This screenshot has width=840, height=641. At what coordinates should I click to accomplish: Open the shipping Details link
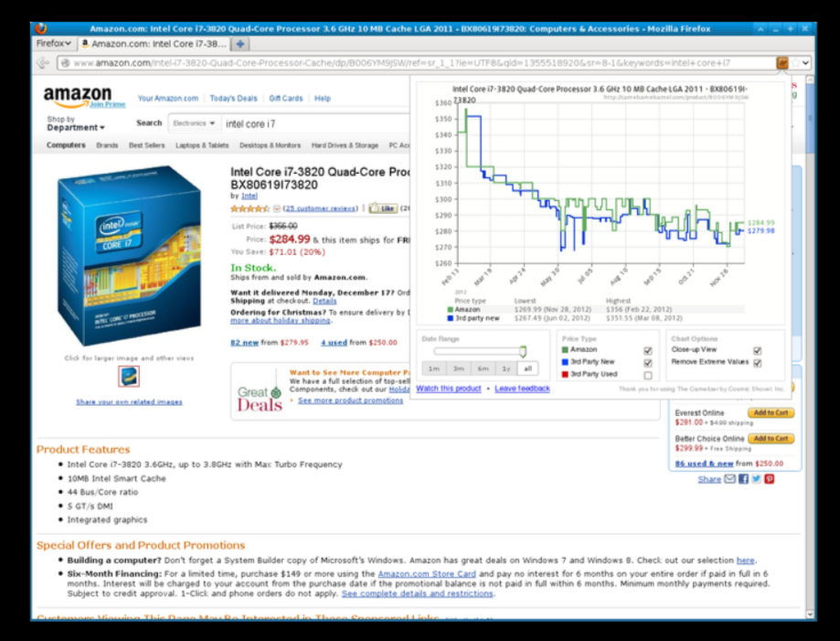324,301
